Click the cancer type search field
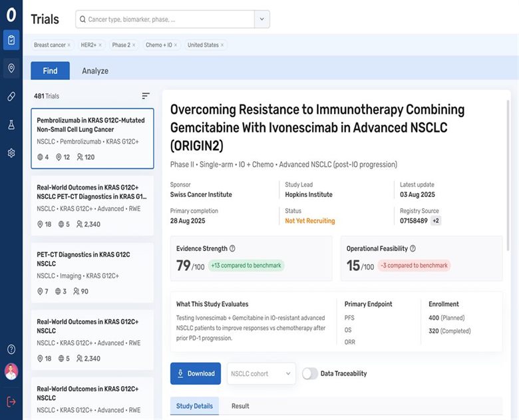This screenshot has height=420, width=519. (166, 19)
